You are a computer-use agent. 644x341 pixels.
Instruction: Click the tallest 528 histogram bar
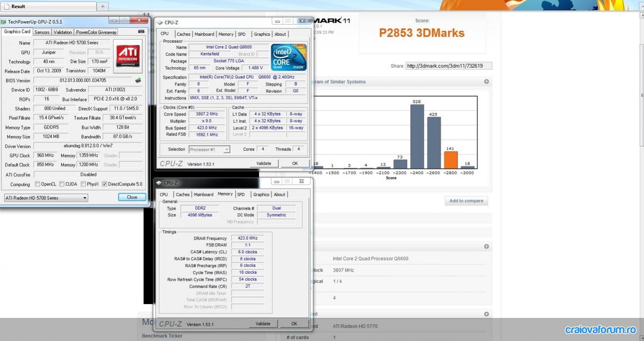(x=417, y=137)
